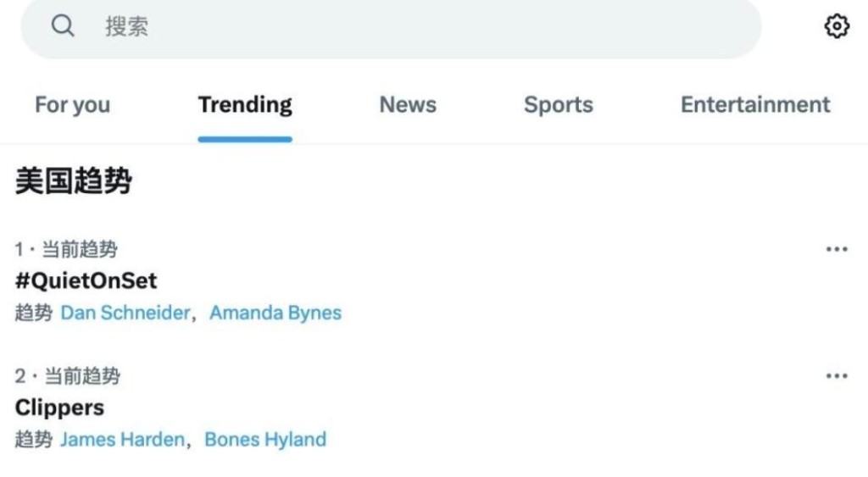
Task: Open the Clippers trending topic
Action: 59,408
